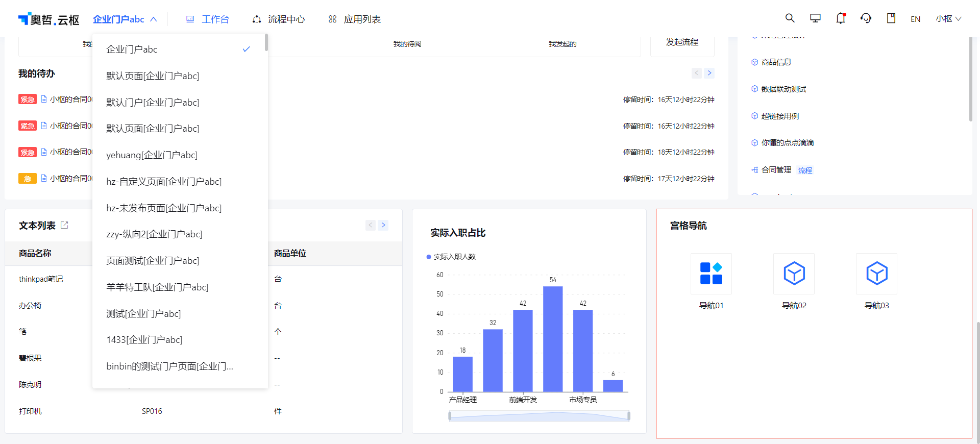Open the 数据联动测试 link
980x444 pixels.
pyautogui.click(x=783, y=89)
